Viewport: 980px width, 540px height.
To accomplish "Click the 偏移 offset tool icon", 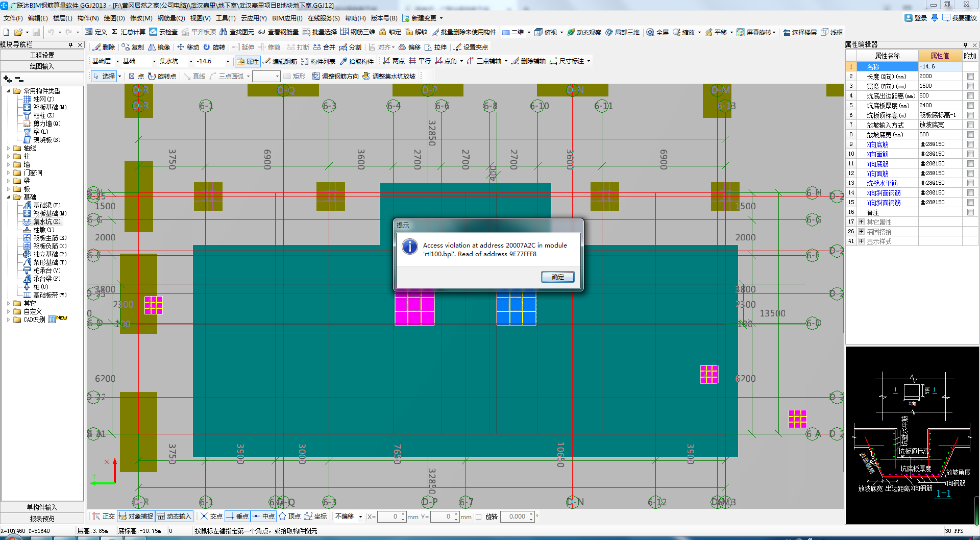I will coord(402,47).
